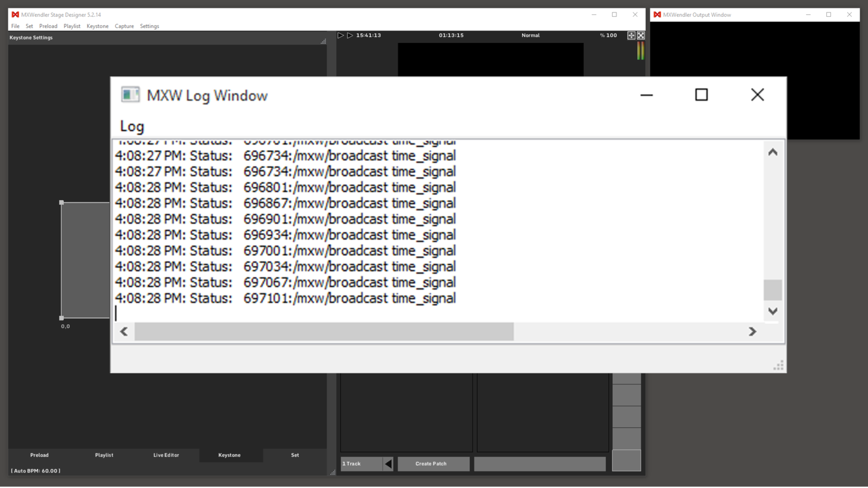Click the Keystone Settings panel grip icon
868x488 pixels.
pyautogui.click(x=323, y=41)
